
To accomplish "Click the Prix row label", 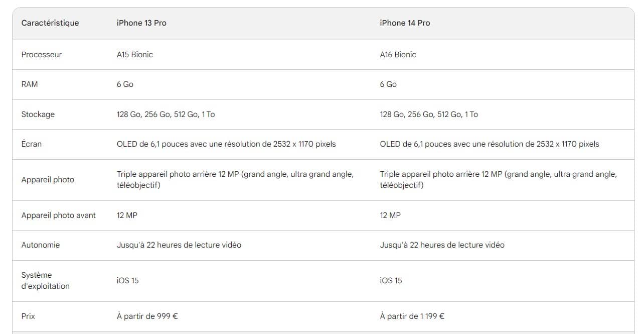I will [28, 316].
